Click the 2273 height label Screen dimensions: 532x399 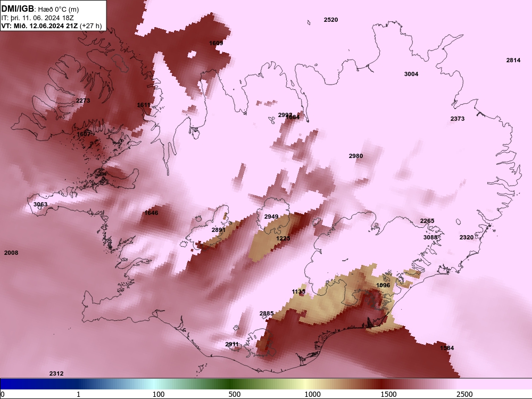pos(83,101)
